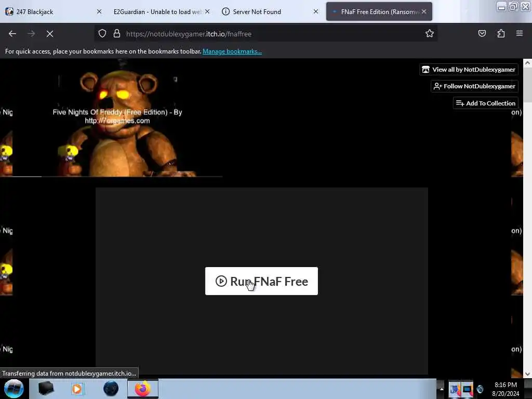This screenshot has width=532, height=399.
Task: Show hidden system tray icons
Action: 442,389
